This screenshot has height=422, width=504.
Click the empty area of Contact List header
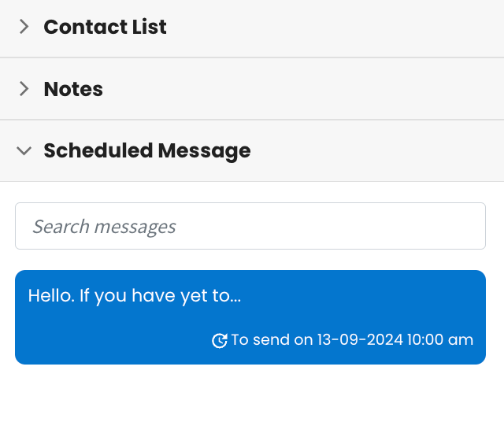[334, 28]
